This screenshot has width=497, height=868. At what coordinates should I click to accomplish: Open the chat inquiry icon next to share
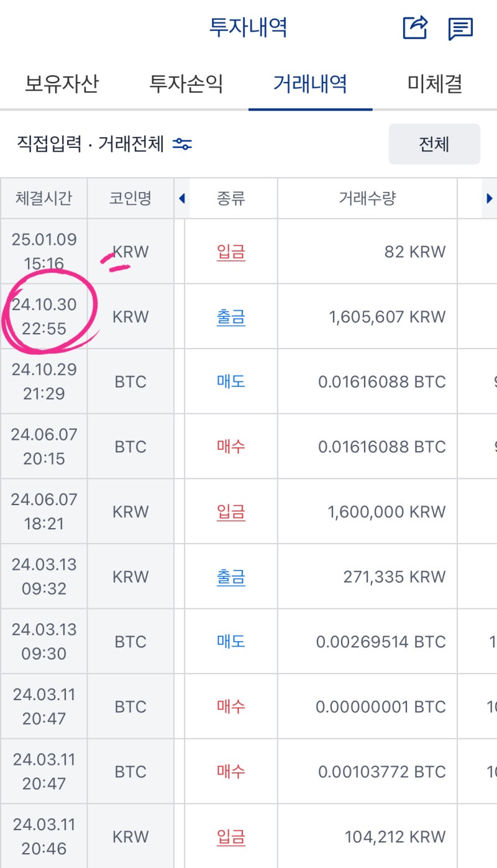(460, 27)
